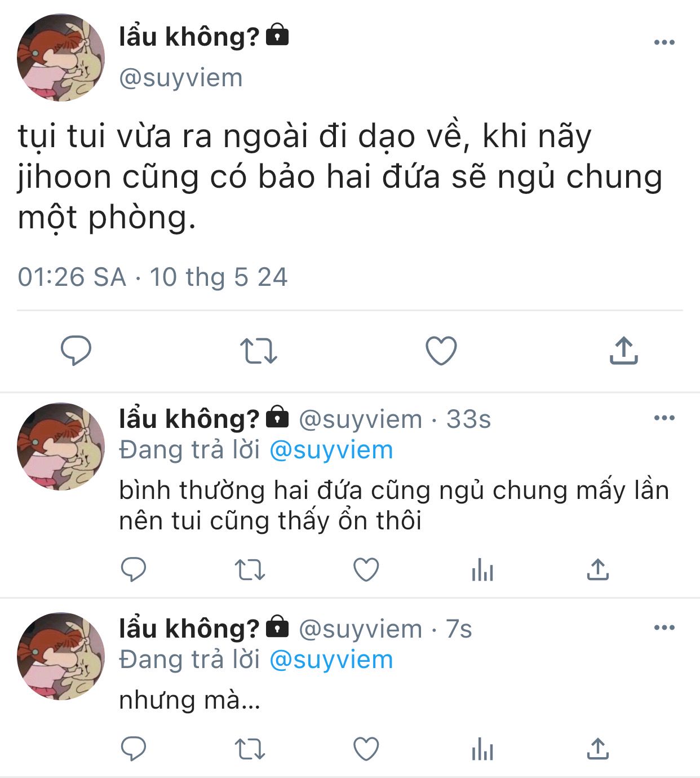Open the 'lẩu không?' name on the main tweet
Viewport: 700px width, 778px height.
(189, 37)
